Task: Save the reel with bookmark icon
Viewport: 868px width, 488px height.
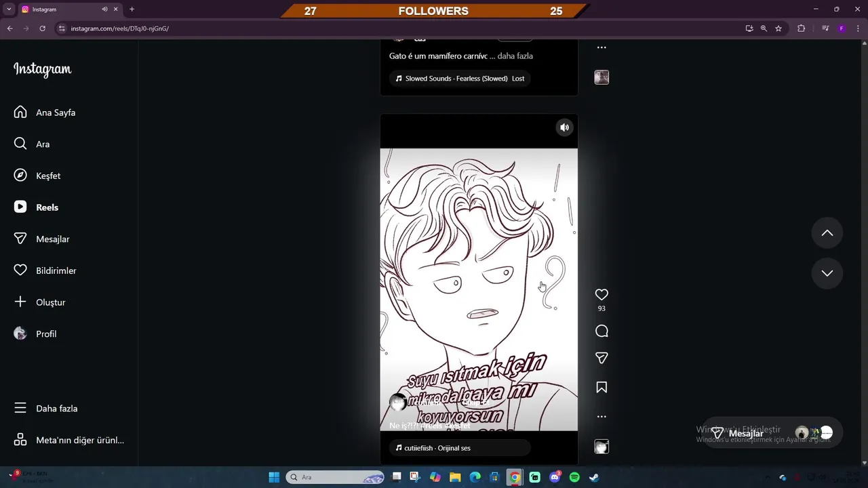Action: point(601,387)
